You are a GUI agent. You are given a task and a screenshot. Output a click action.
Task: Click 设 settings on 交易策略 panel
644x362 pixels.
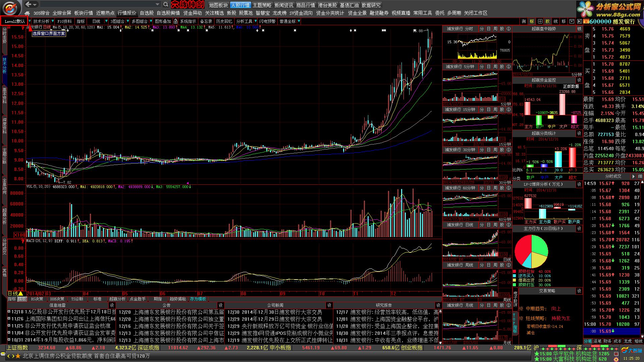point(579,291)
